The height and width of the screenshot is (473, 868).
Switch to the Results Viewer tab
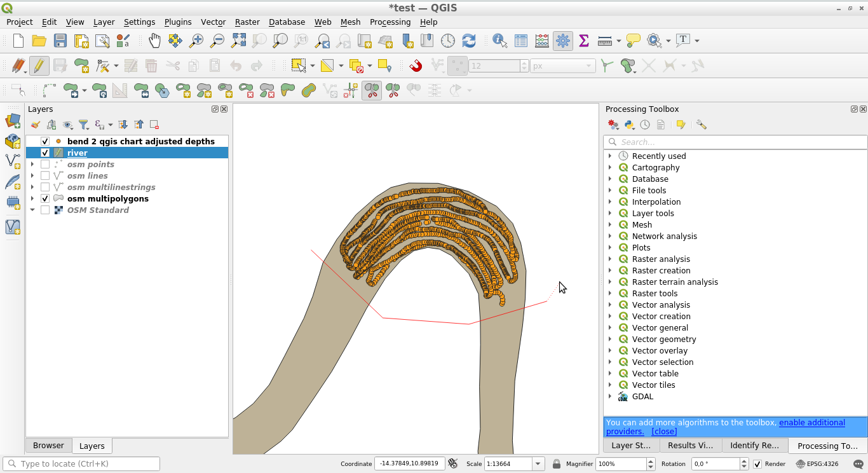(690, 446)
